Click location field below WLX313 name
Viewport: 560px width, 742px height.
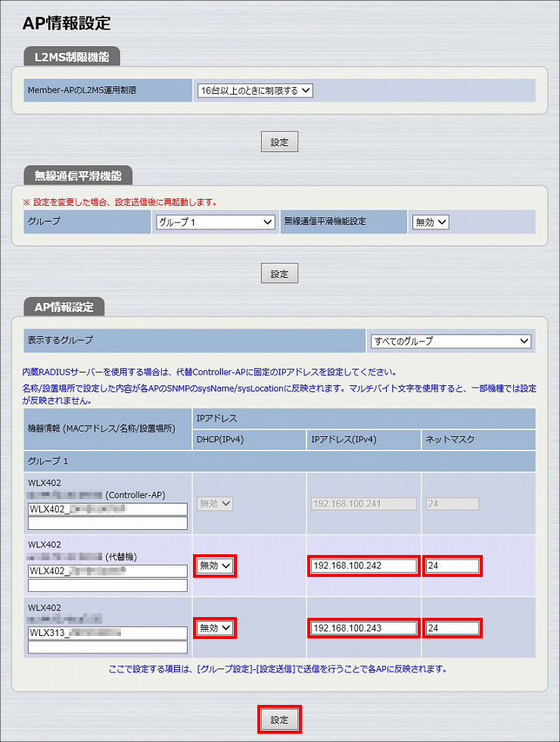[x=107, y=647]
